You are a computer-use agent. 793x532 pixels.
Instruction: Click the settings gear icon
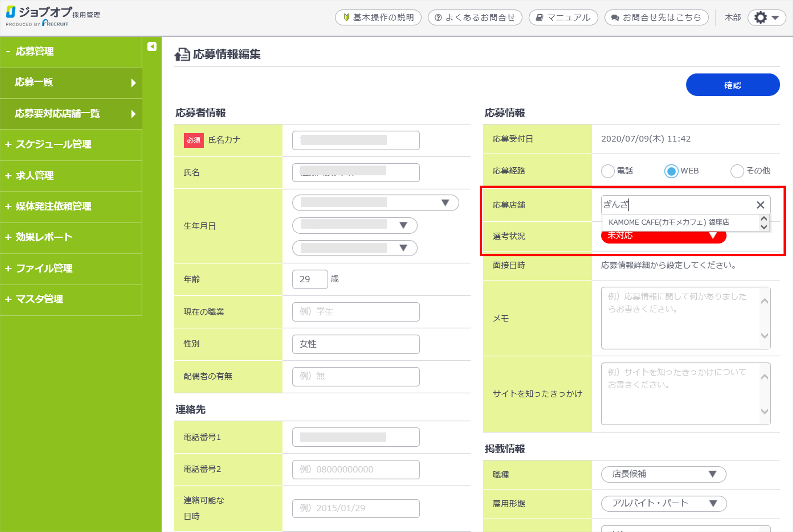[761, 18]
